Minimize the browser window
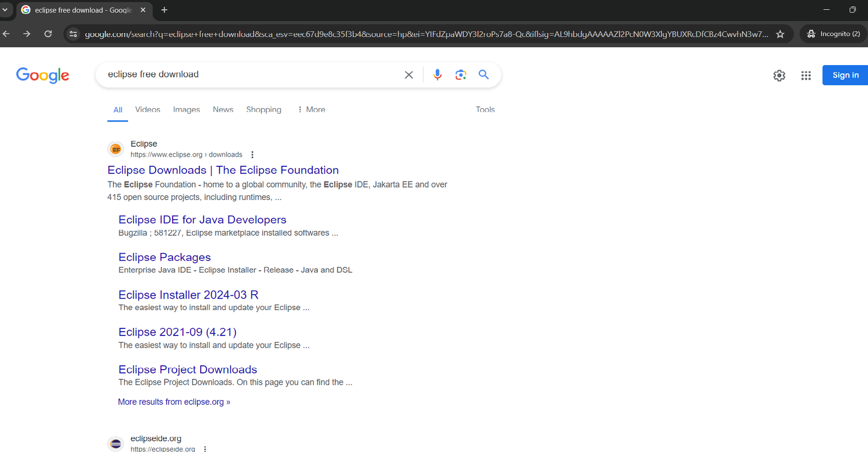 826,10
